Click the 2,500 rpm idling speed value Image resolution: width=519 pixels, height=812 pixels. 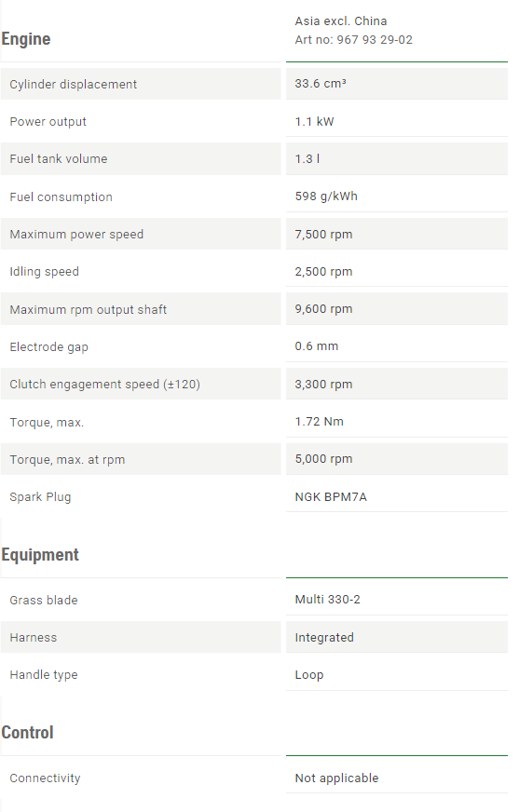tap(323, 271)
